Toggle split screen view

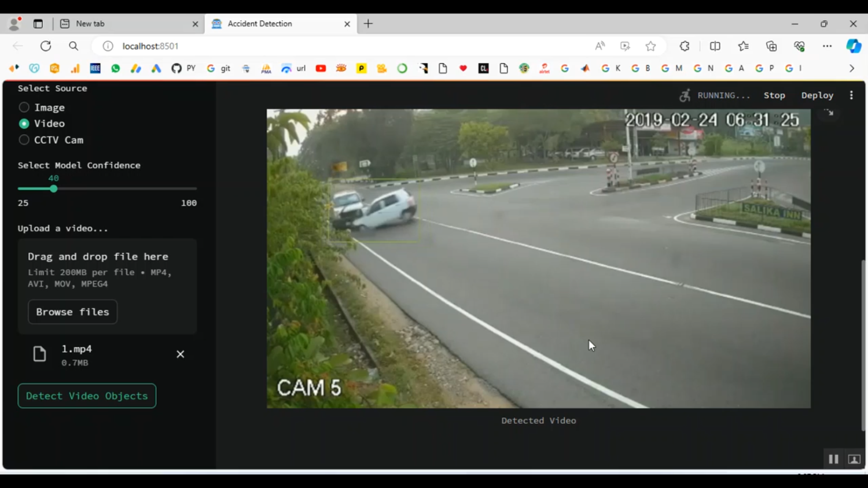715,46
